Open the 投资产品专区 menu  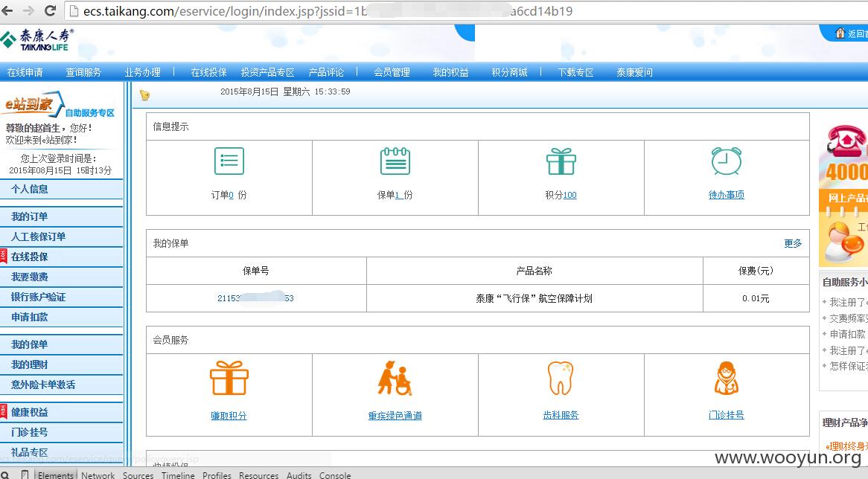pyautogui.click(x=267, y=72)
